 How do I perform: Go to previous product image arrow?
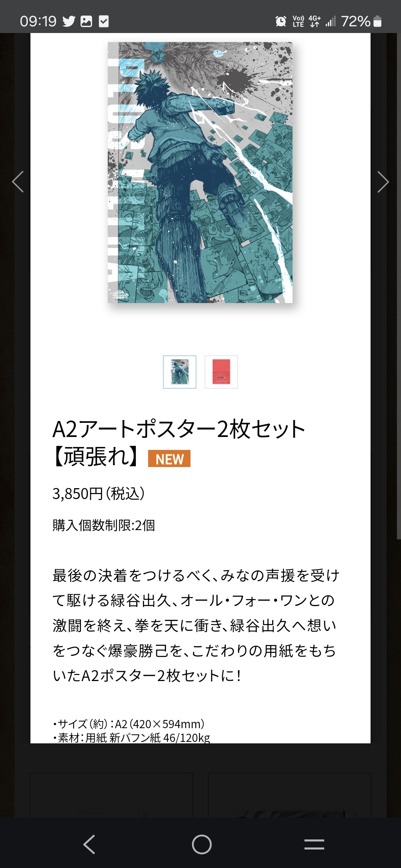click(18, 182)
